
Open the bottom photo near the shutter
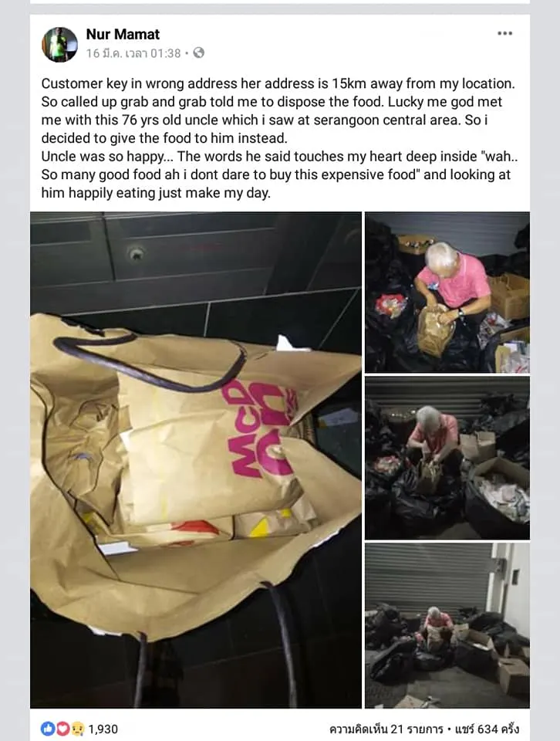pos(447,625)
